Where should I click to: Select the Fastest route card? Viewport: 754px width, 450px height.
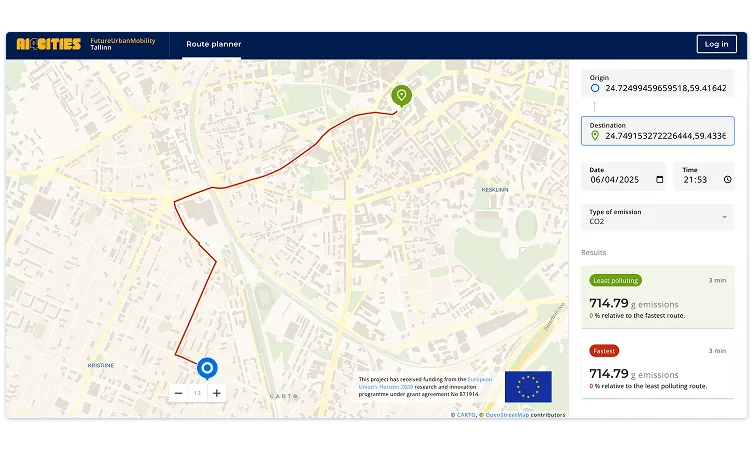(657, 368)
